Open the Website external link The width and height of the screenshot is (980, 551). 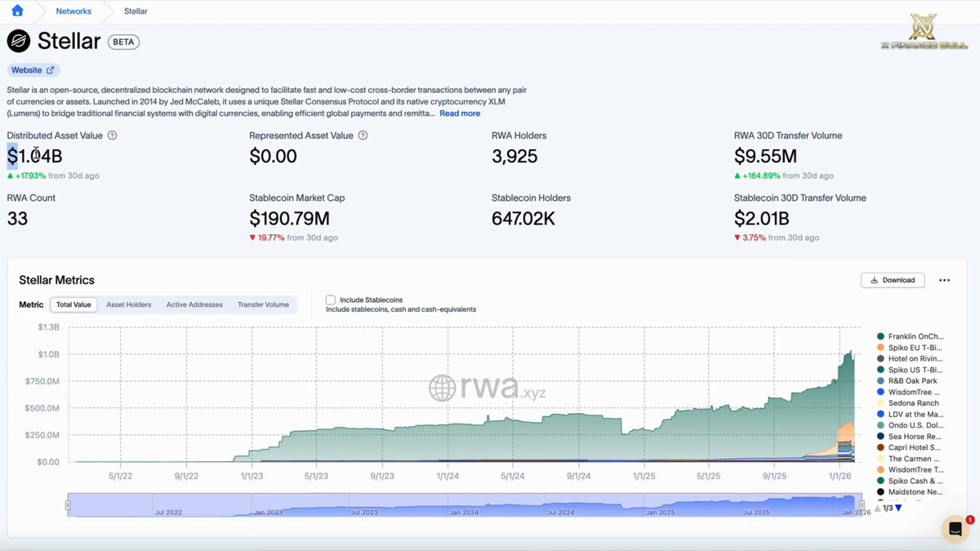pos(33,70)
